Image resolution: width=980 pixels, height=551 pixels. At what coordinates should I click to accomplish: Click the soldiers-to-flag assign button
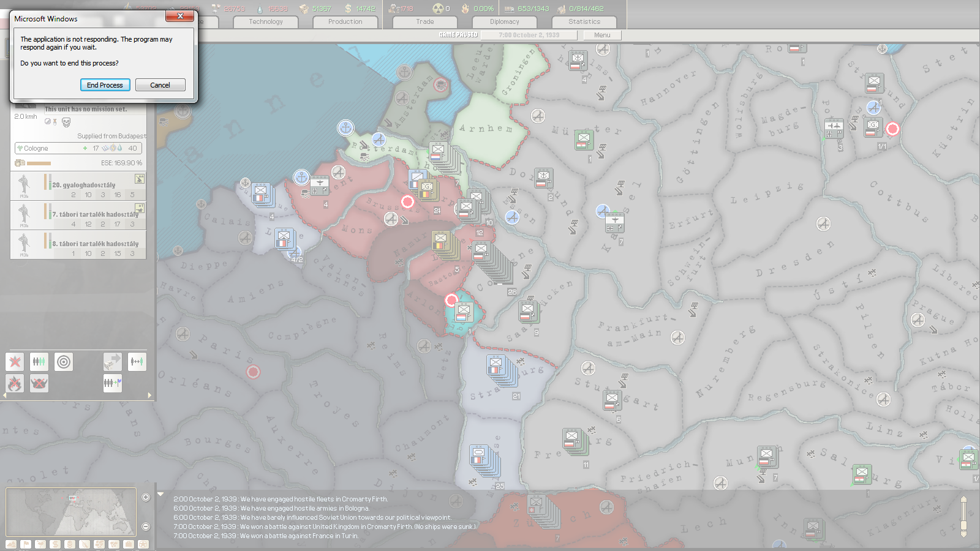tap(113, 383)
